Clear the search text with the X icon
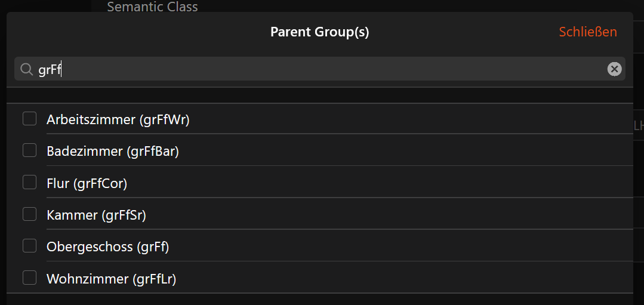644x305 pixels. [x=614, y=69]
